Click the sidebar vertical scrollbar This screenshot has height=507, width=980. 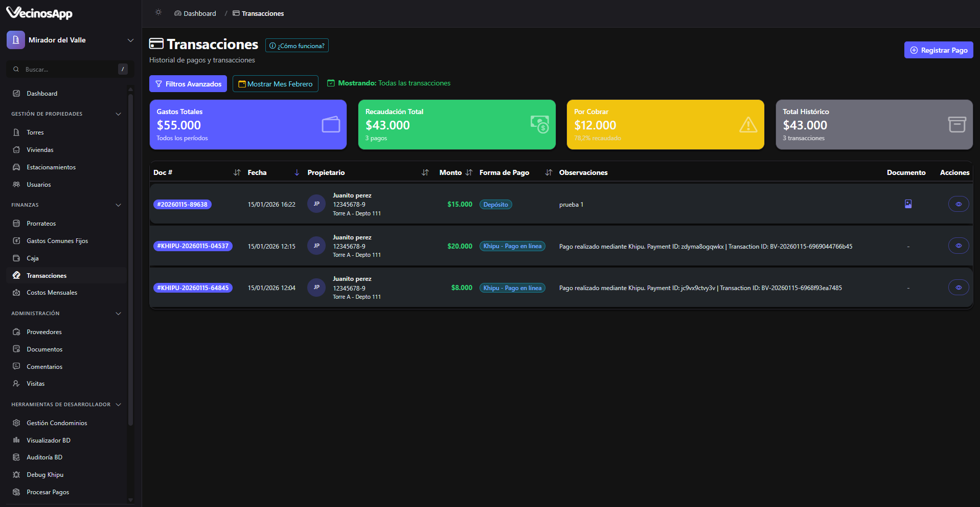tap(130, 256)
